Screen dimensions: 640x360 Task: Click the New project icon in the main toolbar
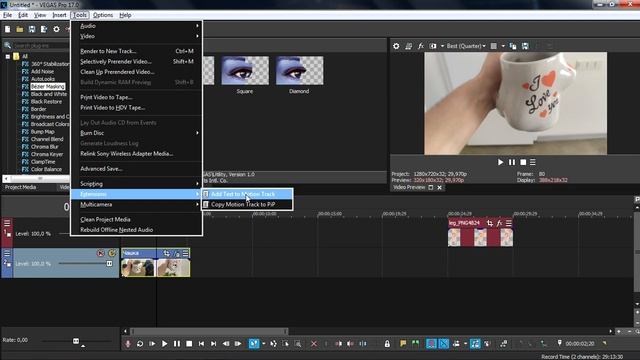[7, 29]
